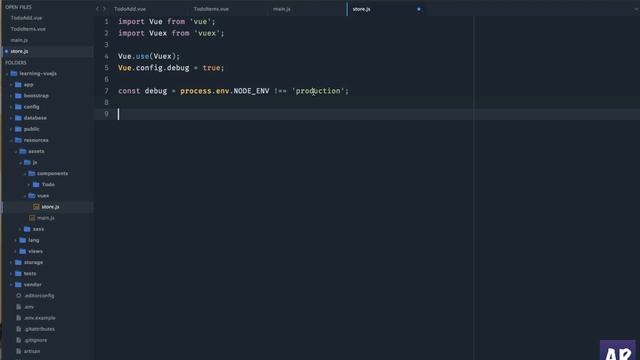
Task: Collapse the js folder arrow
Action: point(20,162)
